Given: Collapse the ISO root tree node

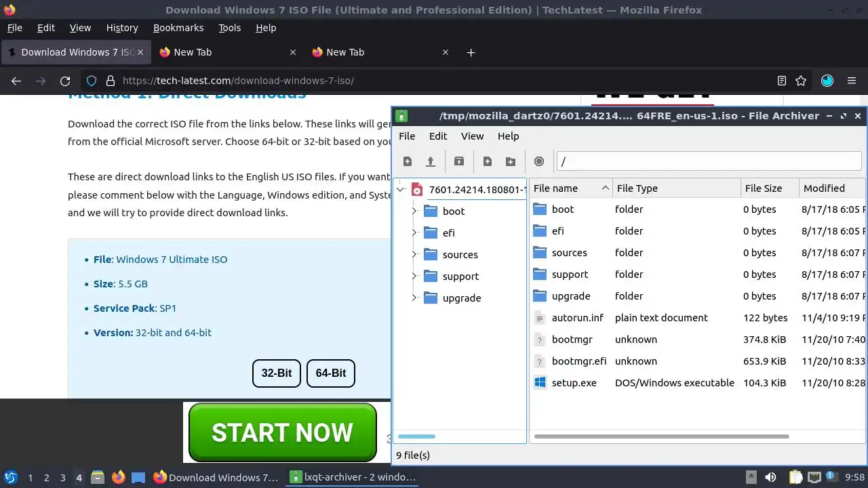Looking at the screenshot, I should [x=401, y=190].
